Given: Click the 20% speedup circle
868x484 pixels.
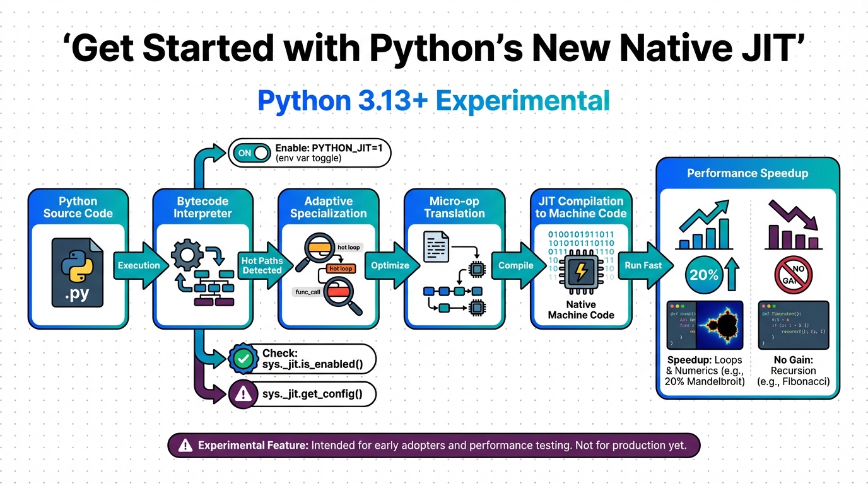Looking at the screenshot, I should coord(704,275).
